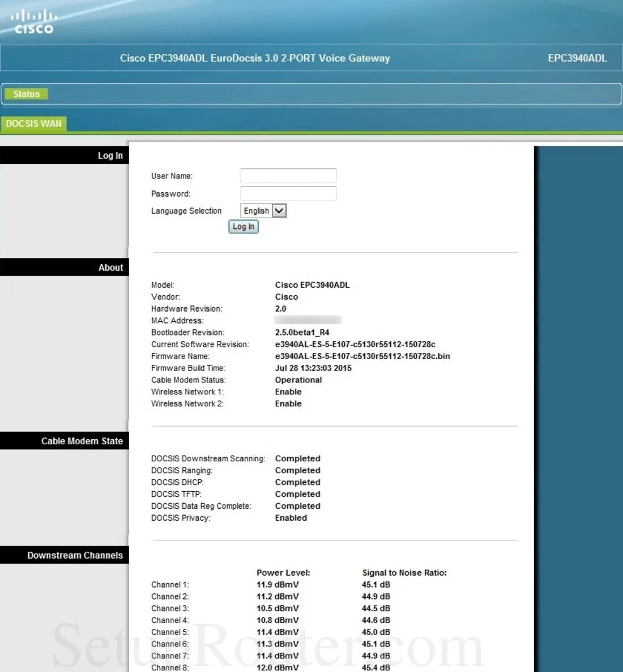The width and height of the screenshot is (623, 672).
Task: Click the model value Cisco EPC3940ADL
Action: 312,284
